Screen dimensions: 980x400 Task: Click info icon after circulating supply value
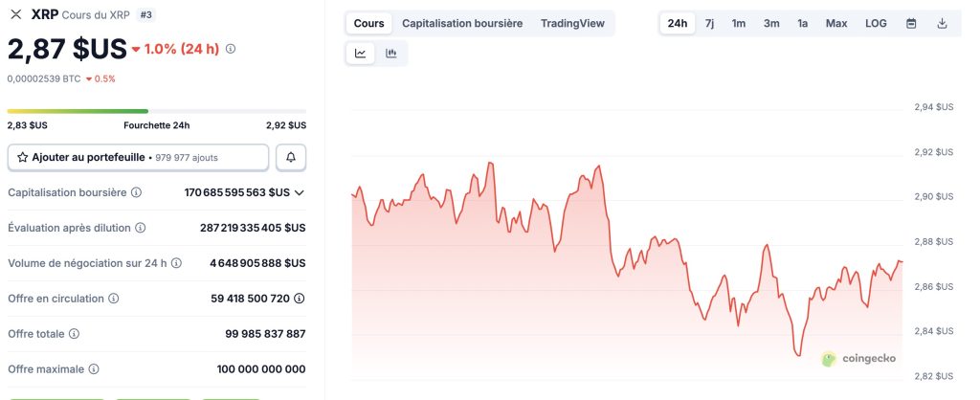pyautogui.click(x=300, y=299)
